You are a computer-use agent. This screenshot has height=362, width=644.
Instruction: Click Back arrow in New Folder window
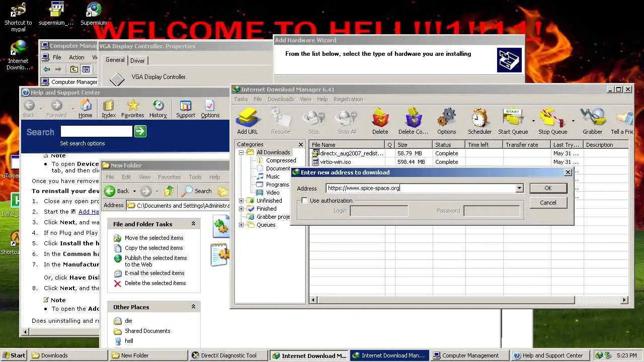click(117, 191)
